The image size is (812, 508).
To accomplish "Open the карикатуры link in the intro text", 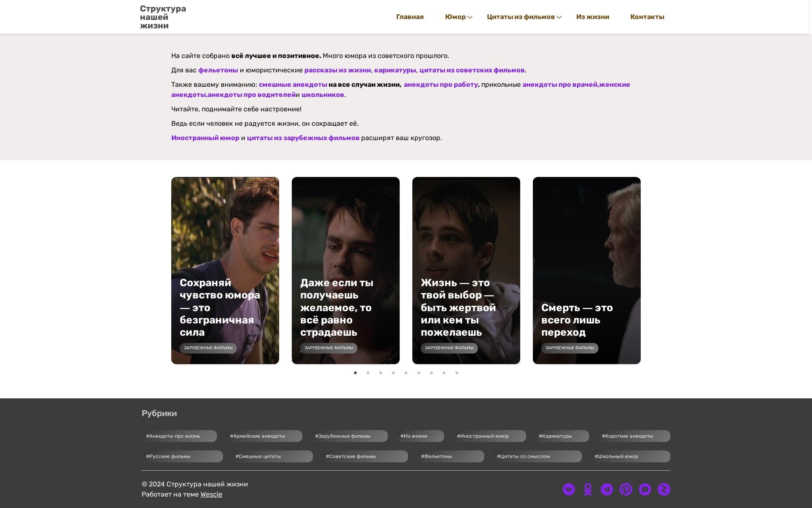I will point(395,70).
